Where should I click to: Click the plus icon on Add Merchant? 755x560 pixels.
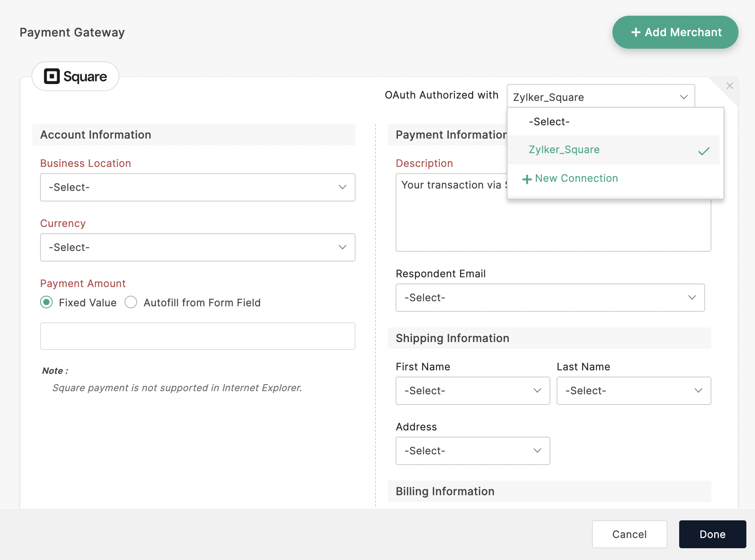pos(636,32)
